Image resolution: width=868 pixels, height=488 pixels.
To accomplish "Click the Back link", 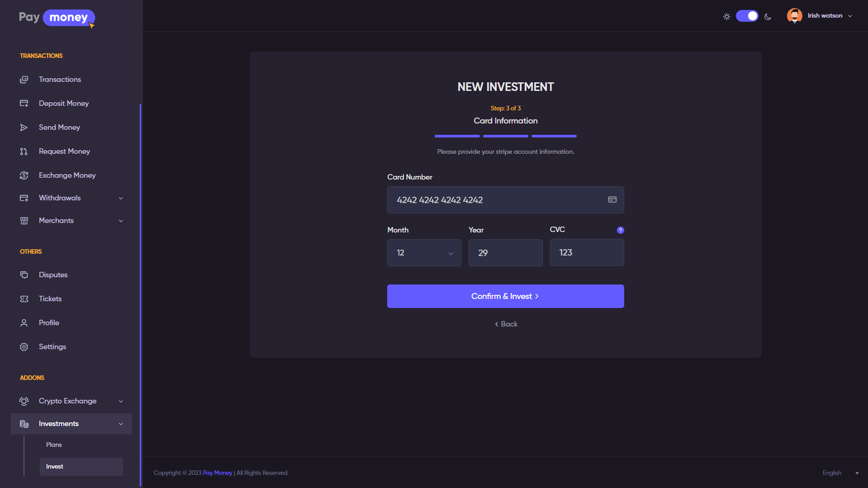I will [x=506, y=324].
